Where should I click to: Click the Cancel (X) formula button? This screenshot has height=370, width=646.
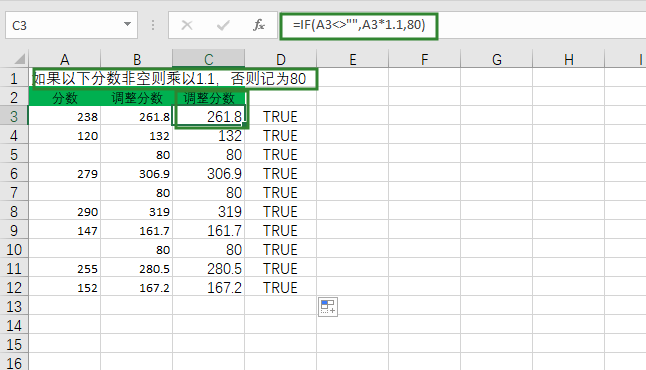point(187,26)
